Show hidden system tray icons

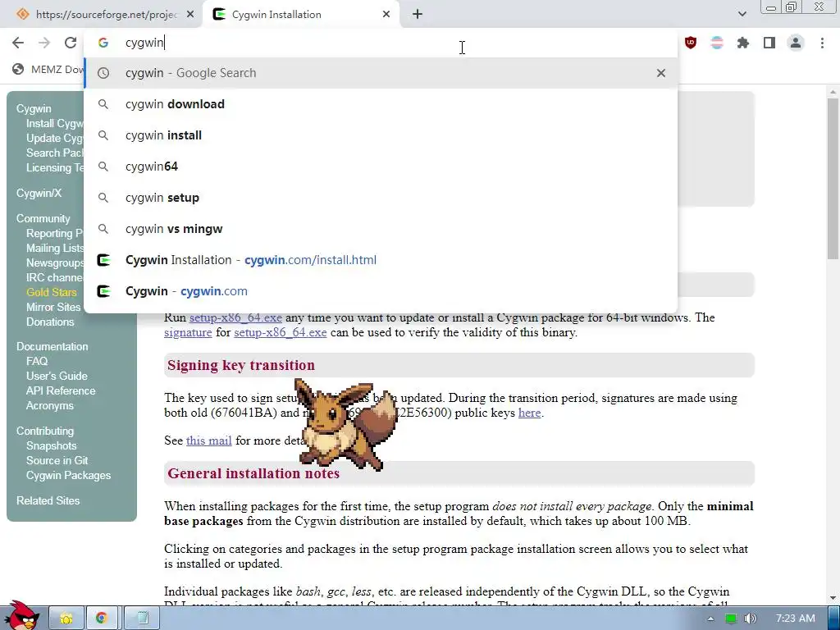pos(710,619)
